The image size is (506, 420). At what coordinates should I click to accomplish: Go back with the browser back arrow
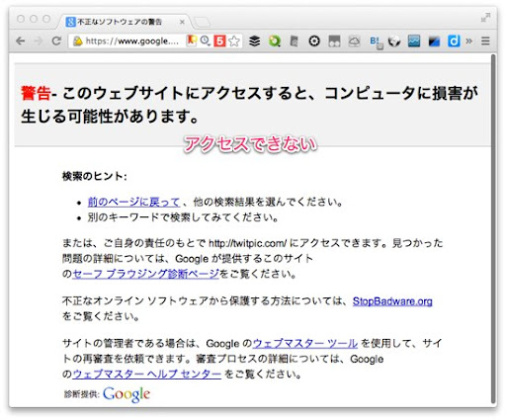[21, 42]
